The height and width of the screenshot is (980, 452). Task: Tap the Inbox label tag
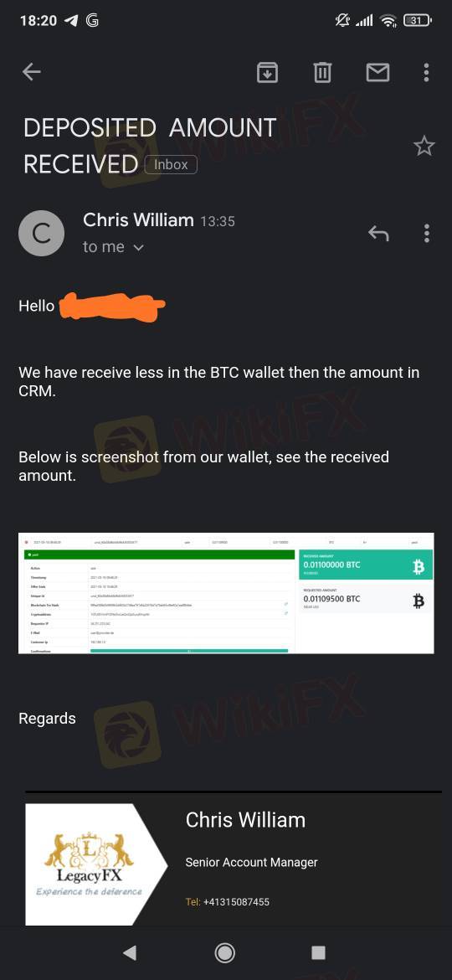[171, 164]
